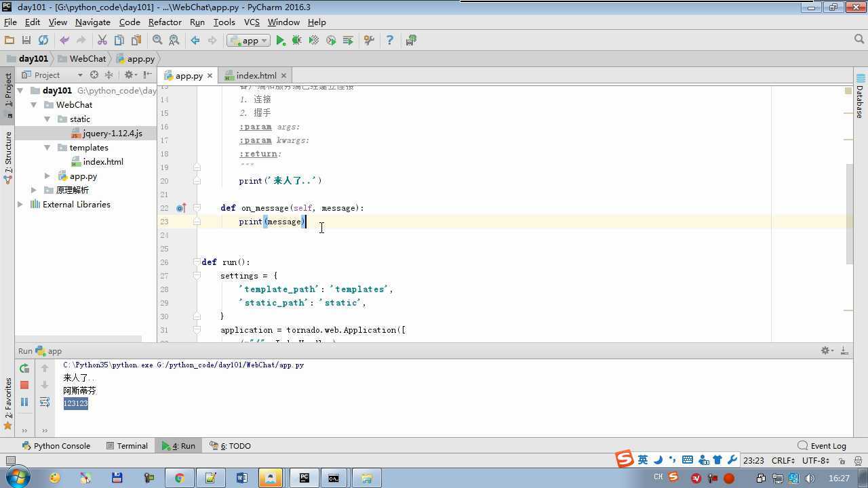The width and height of the screenshot is (868, 488).
Task: Click the Save All toolbar icon
Action: [x=26, y=41]
